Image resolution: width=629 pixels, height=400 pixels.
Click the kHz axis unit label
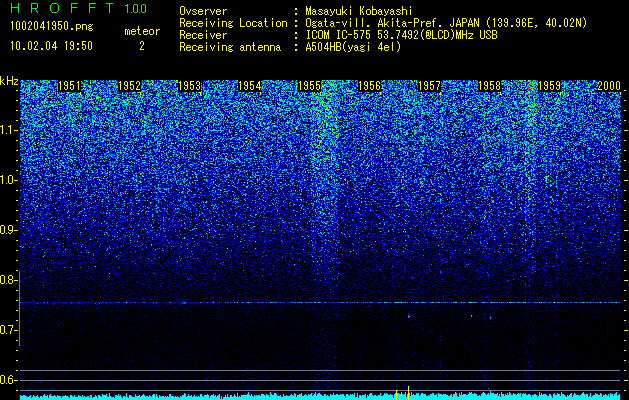click(9, 81)
